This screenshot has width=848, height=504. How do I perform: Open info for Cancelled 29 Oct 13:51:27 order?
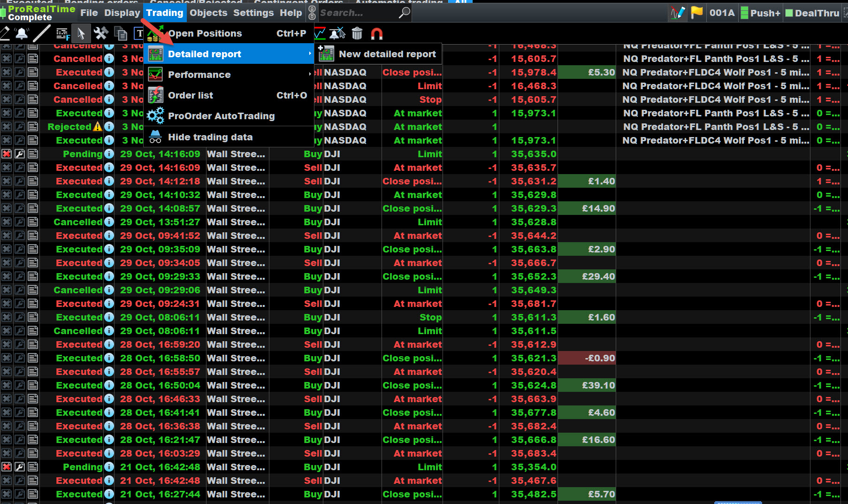click(109, 222)
